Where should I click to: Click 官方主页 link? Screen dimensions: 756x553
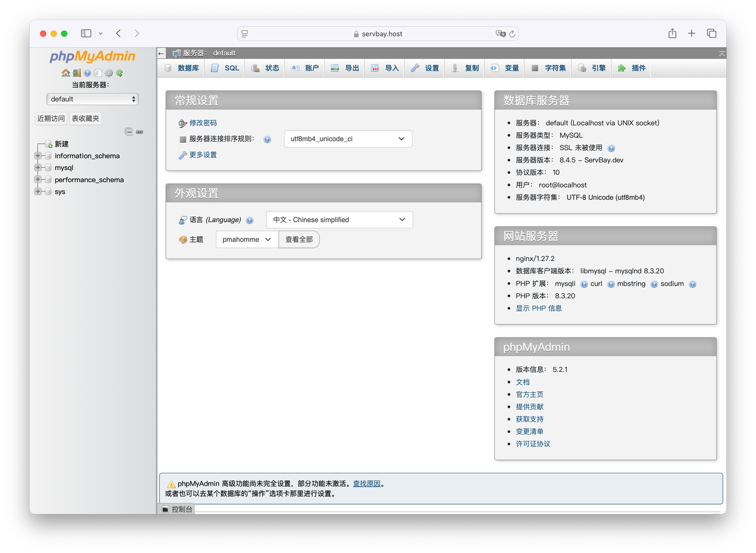pyautogui.click(x=530, y=394)
